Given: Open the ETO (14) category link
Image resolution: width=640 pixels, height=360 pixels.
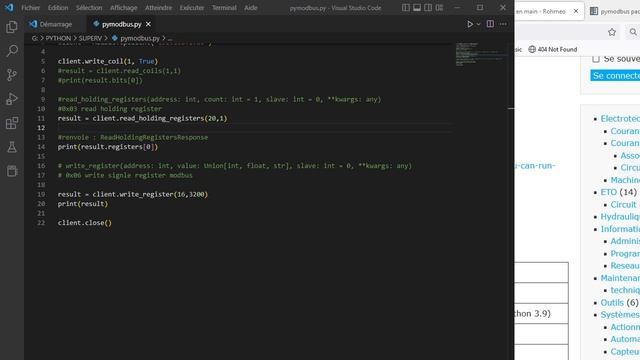Looking at the screenshot, I should (608, 192).
